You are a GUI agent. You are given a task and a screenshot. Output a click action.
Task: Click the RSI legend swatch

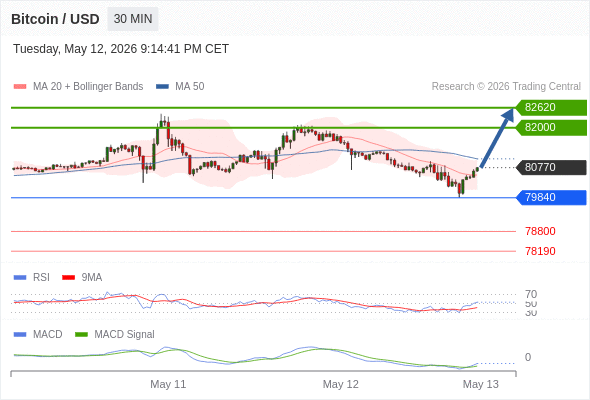point(20,278)
